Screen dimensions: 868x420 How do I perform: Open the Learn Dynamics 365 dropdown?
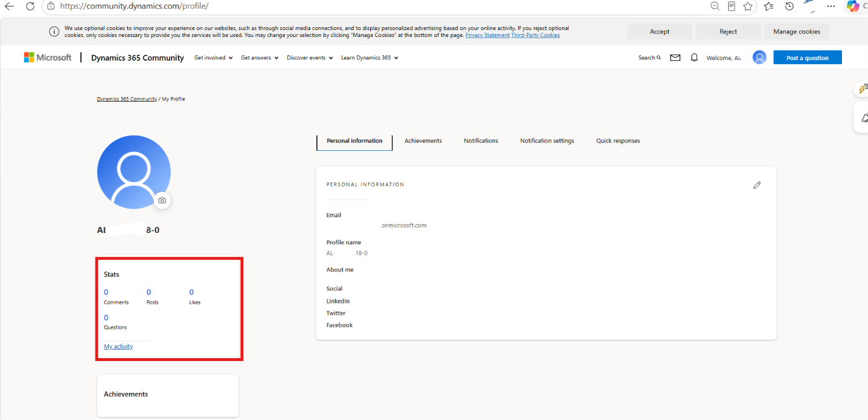[x=370, y=58]
